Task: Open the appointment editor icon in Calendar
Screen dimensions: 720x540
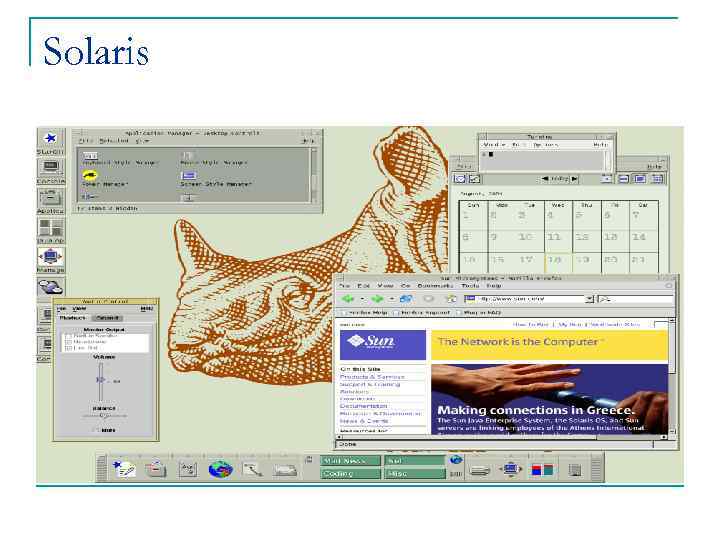Action: pos(460,179)
